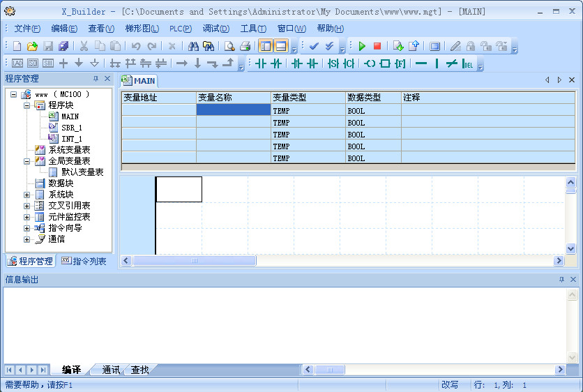Screen dimensions: 583x392
Task: Click the 数据类型 column header
Action: click(373, 98)
